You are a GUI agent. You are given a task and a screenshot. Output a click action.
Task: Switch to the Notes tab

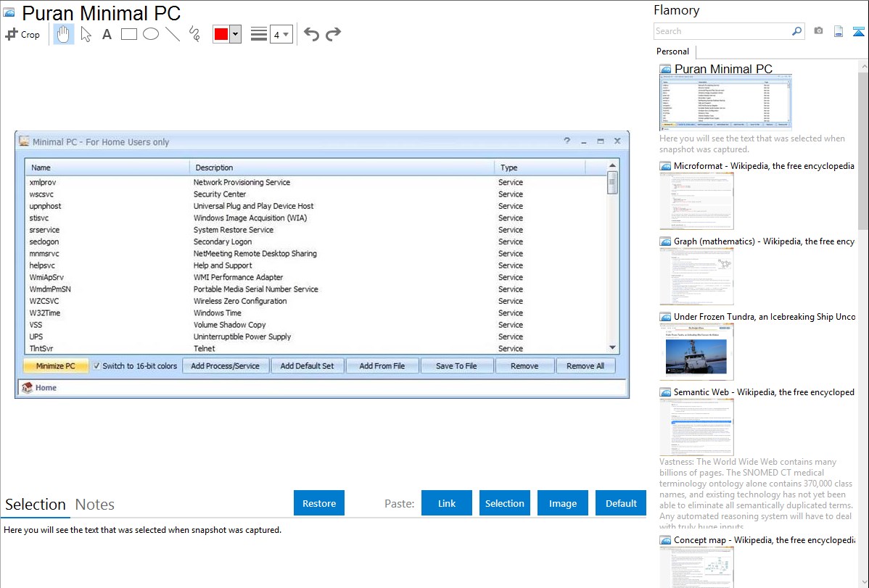click(x=95, y=505)
